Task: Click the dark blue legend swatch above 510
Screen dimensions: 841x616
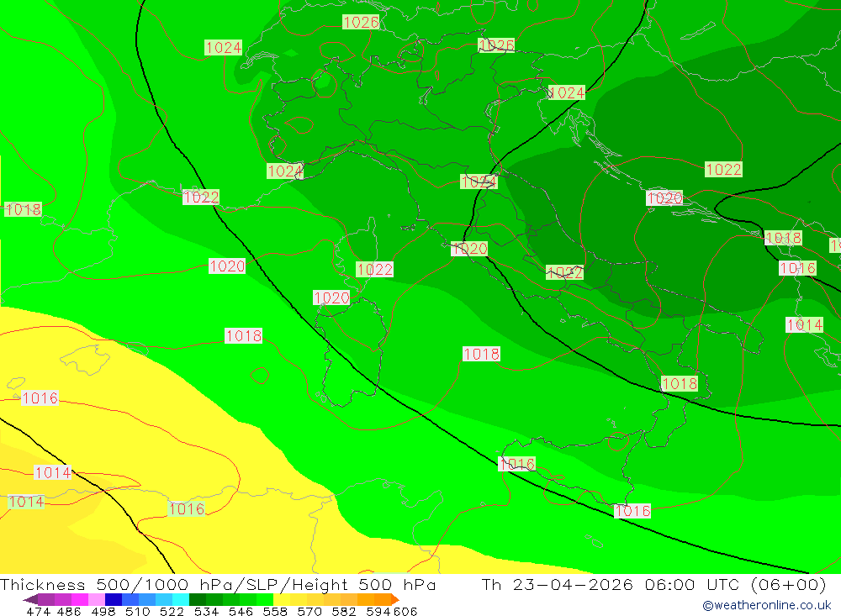Action: [114, 599]
